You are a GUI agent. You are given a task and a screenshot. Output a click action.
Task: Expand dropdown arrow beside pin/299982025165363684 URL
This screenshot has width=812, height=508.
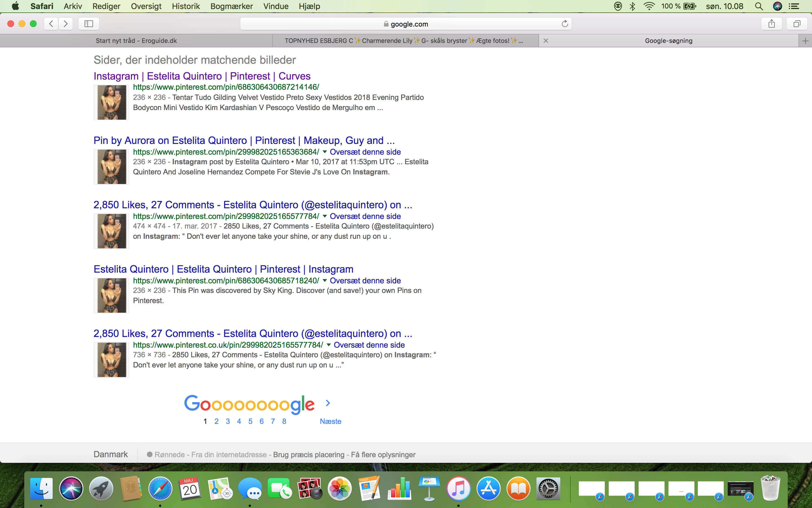(325, 152)
